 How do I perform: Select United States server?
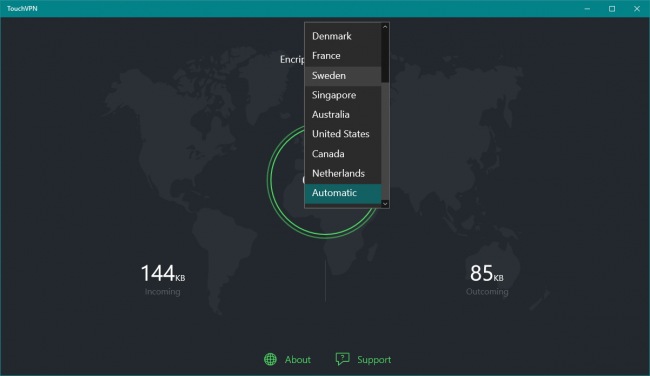click(343, 134)
